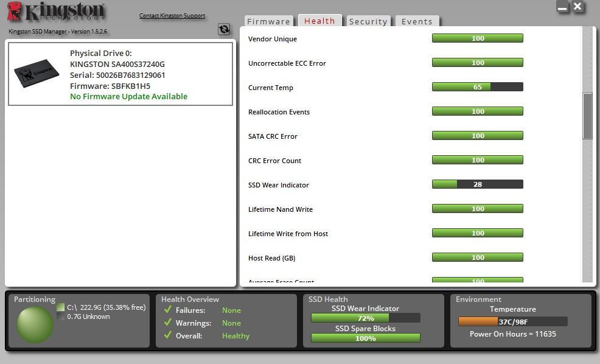The width and height of the screenshot is (600, 364).
Task: Click the 37C/98F temperature bar
Action: (513, 321)
